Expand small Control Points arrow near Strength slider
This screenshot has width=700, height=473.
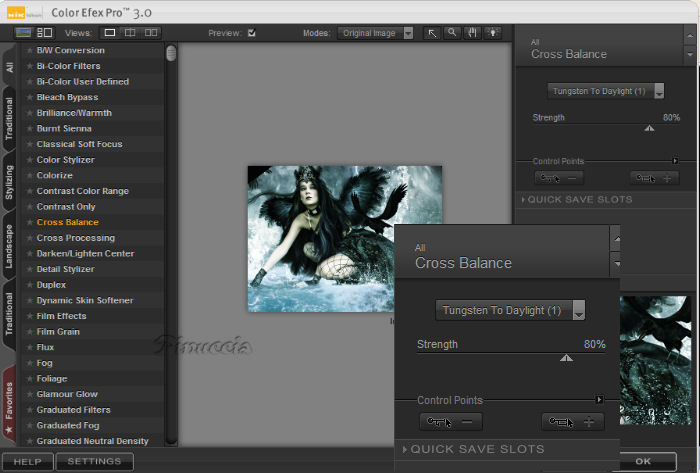(x=675, y=161)
